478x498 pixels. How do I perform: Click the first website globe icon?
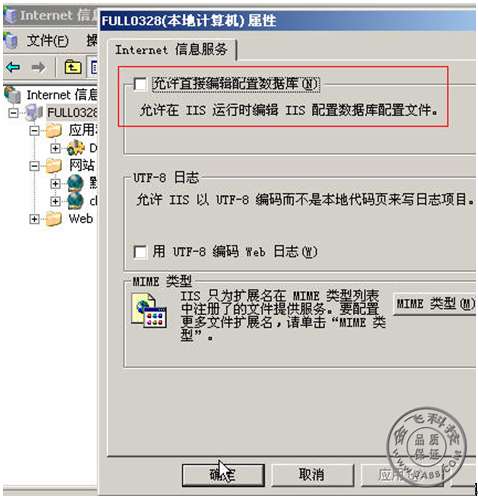(x=75, y=183)
